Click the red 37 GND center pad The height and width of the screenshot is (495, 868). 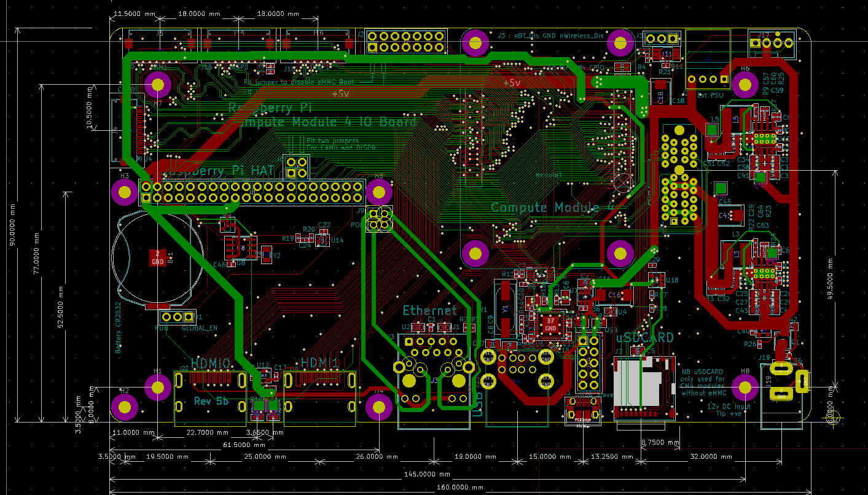tap(550, 324)
